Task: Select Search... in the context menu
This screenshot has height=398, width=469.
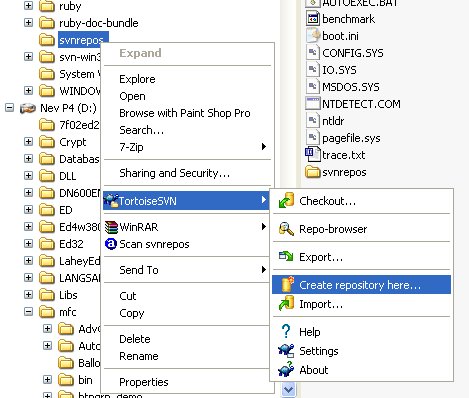Action: pyautogui.click(x=188, y=130)
